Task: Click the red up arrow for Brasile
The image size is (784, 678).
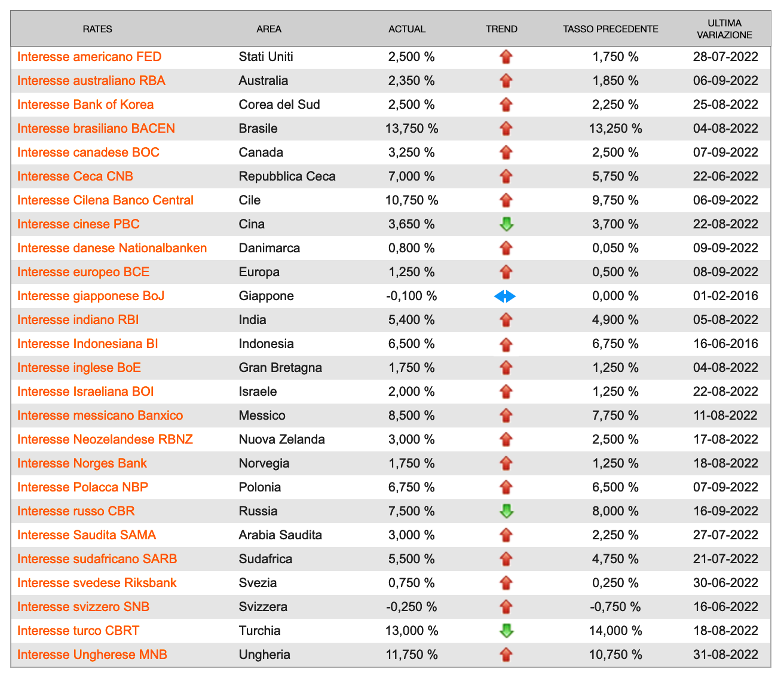Action: click(506, 129)
